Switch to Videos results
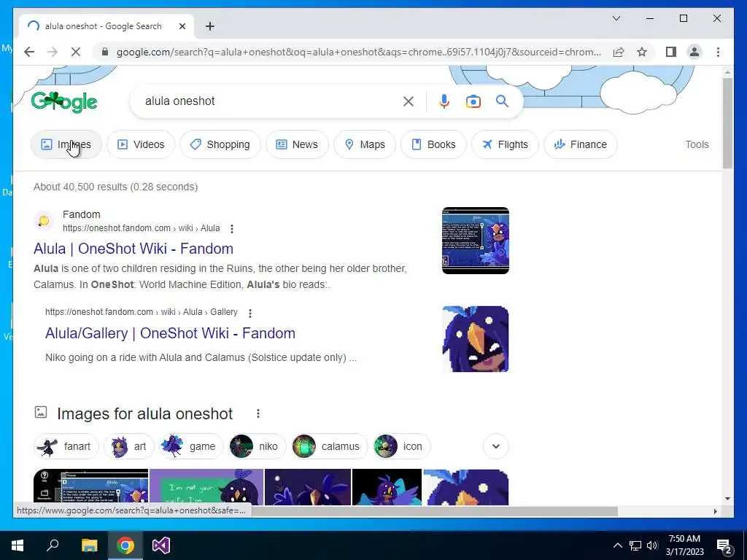The height and width of the screenshot is (560, 747). click(x=141, y=144)
